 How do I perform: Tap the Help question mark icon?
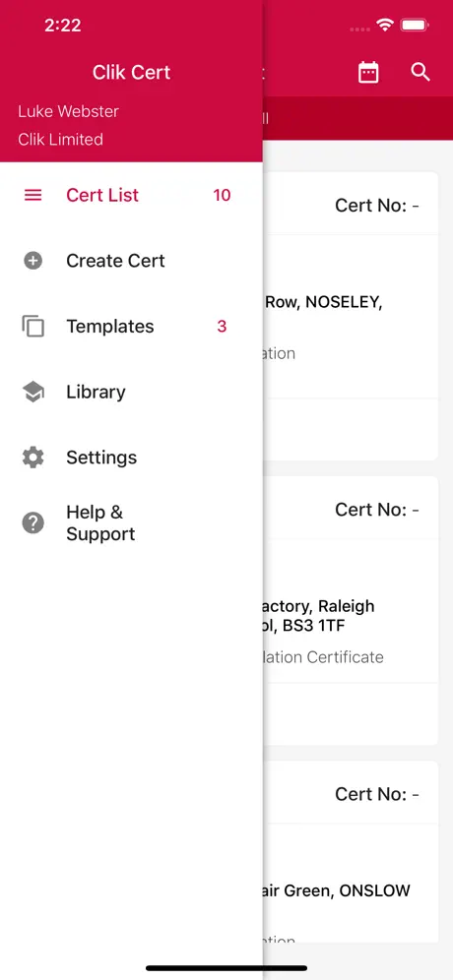32,522
